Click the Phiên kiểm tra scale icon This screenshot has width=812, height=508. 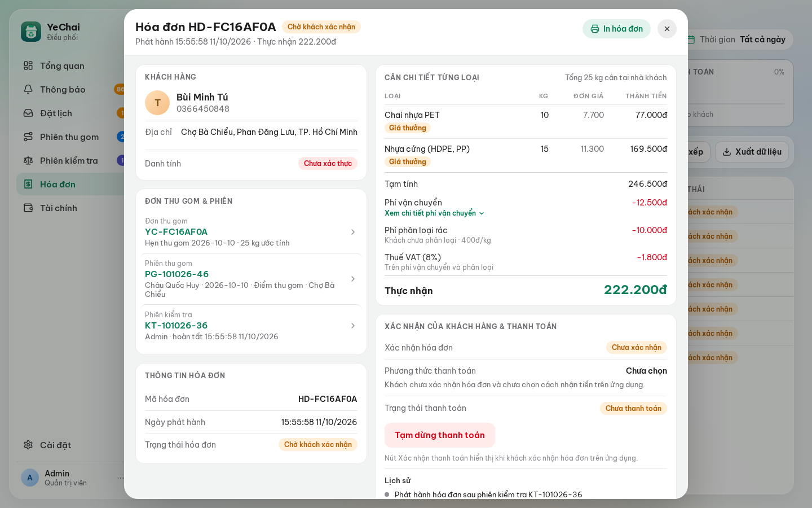pos(28,160)
